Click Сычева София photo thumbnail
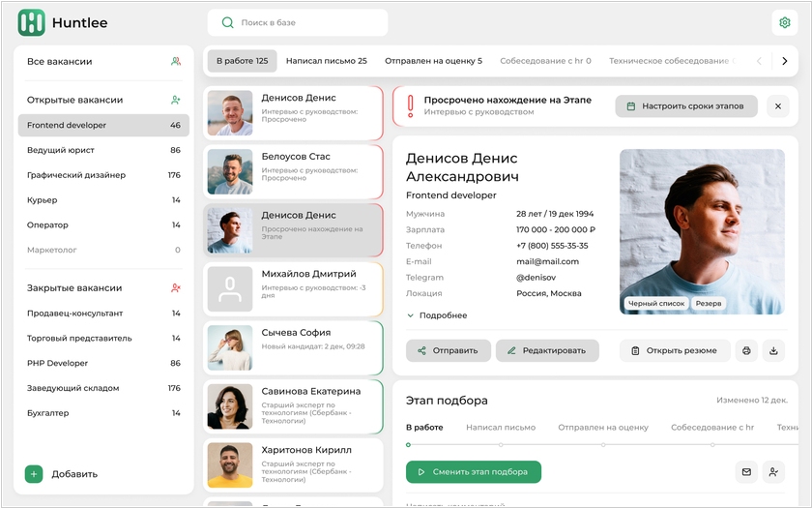This screenshot has width=812, height=508. (x=230, y=347)
